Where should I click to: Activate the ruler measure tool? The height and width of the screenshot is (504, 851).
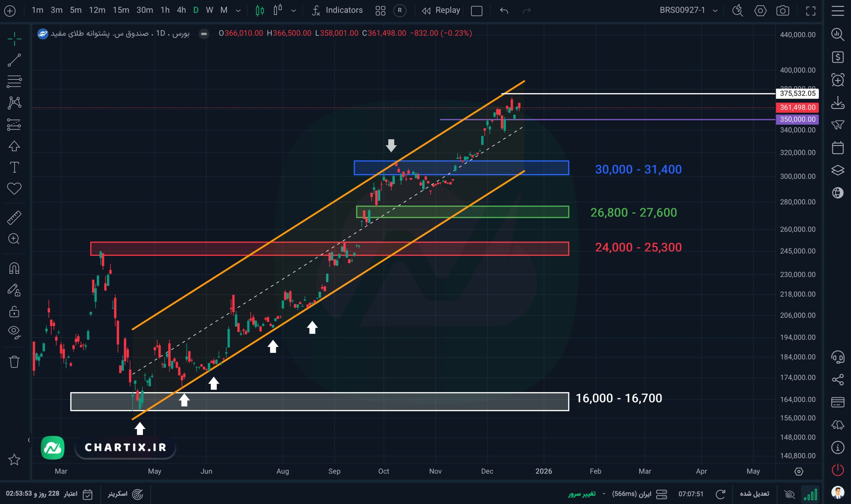point(14,218)
